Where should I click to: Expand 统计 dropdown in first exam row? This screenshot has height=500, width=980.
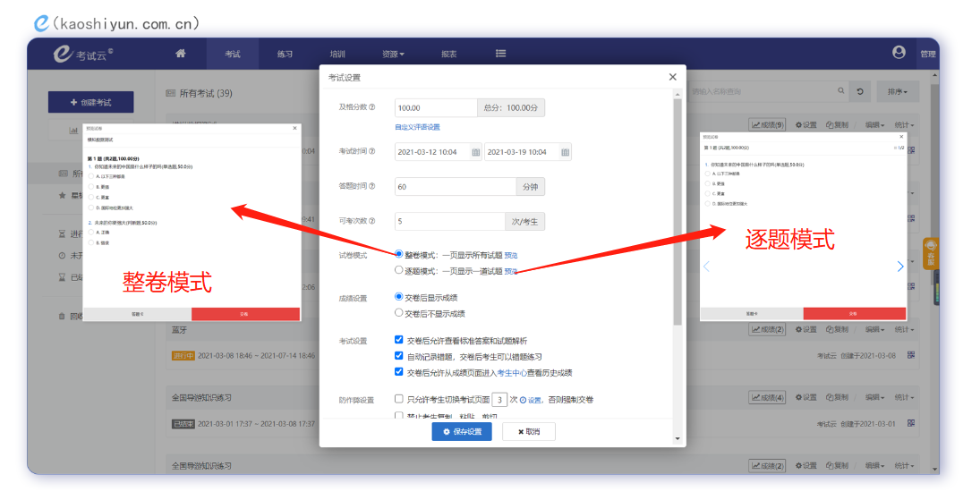pyautogui.click(x=905, y=125)
